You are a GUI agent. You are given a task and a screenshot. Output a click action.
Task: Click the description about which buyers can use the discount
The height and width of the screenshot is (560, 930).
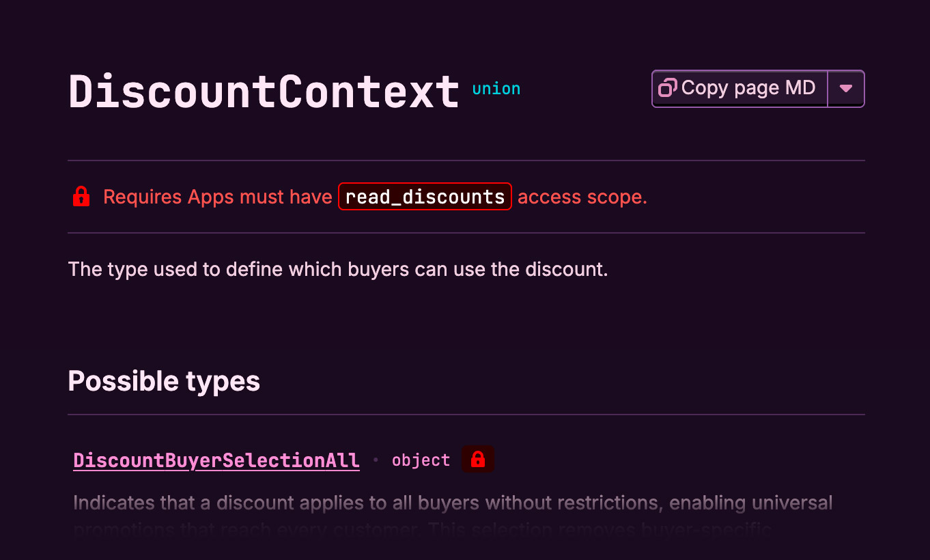[x=338, y=269]
